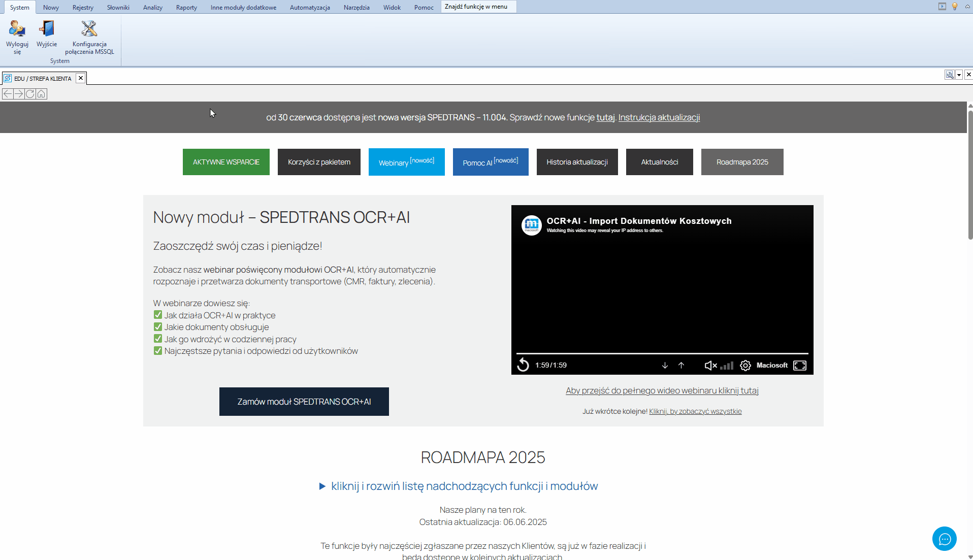Click the Wyjście exit door icon
973x560 pixels.
pos(47,29)
